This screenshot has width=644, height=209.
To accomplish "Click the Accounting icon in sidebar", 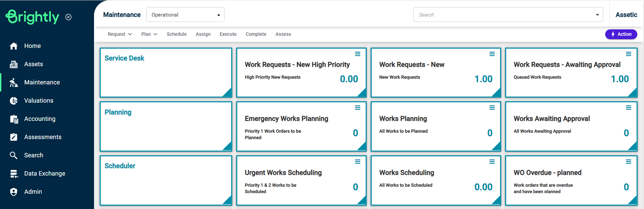I will pyautogui.click(x=14, y=119).
